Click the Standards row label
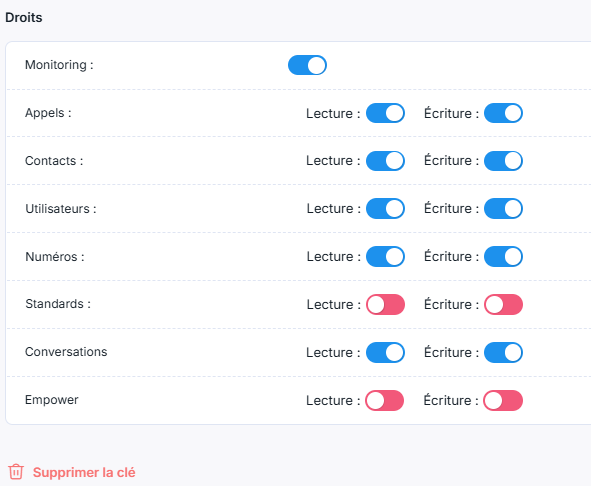591x486 pixels. [x=58, y=304]
